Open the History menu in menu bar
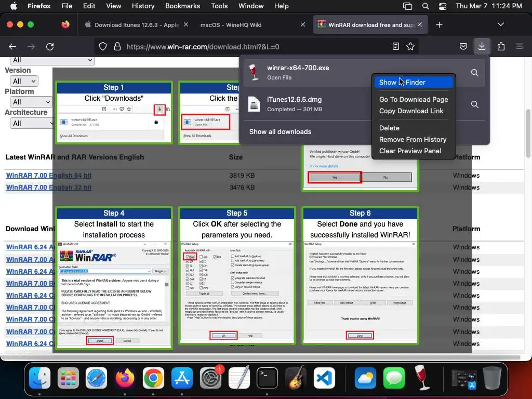Viewport: 532px width, 399px height. click(143, 6)
